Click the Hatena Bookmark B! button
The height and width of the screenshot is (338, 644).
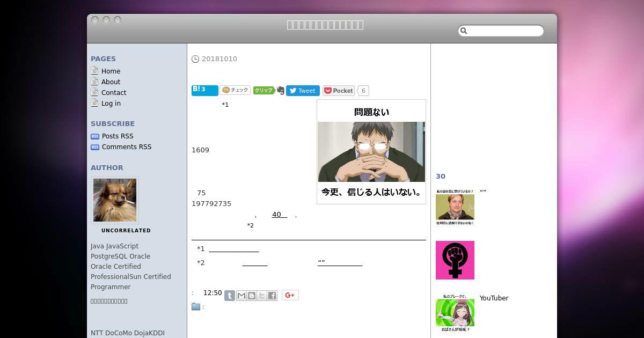pos(205,90)
